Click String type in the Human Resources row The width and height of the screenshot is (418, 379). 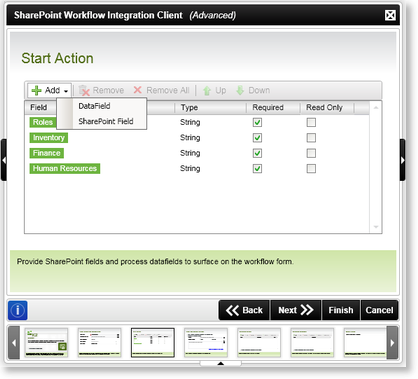(190, 168)
